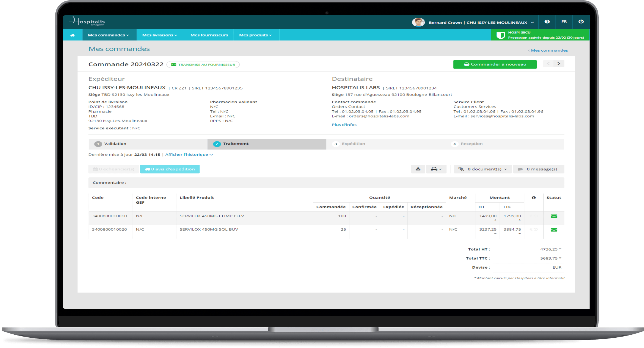
Task: Click the TRANSMISE AU FOURNISSEUR status badge
Action: 203,64
